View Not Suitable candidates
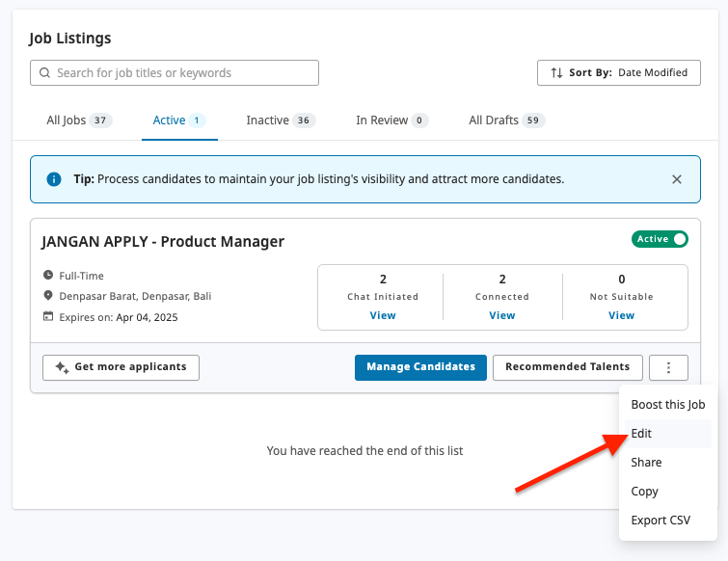Viewport: 728px width, 561px height. pyautogui.click(x=621, y=315)
